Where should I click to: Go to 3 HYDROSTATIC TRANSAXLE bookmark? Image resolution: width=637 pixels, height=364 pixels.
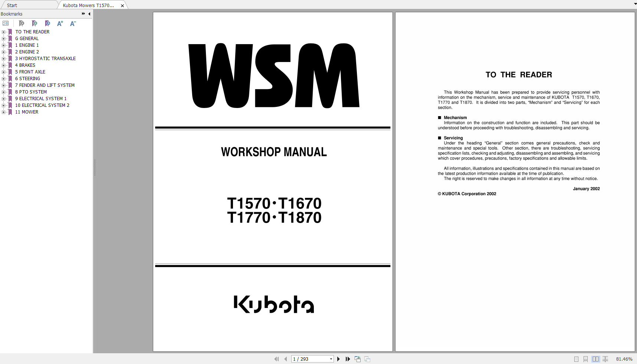(x=45, y=59)
